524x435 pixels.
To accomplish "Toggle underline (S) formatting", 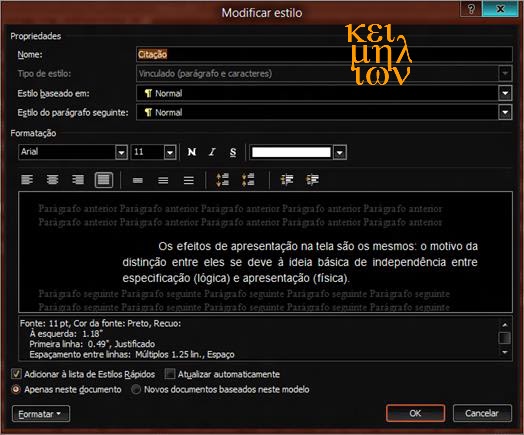I will pyautogui.click(x=233, y=152).
